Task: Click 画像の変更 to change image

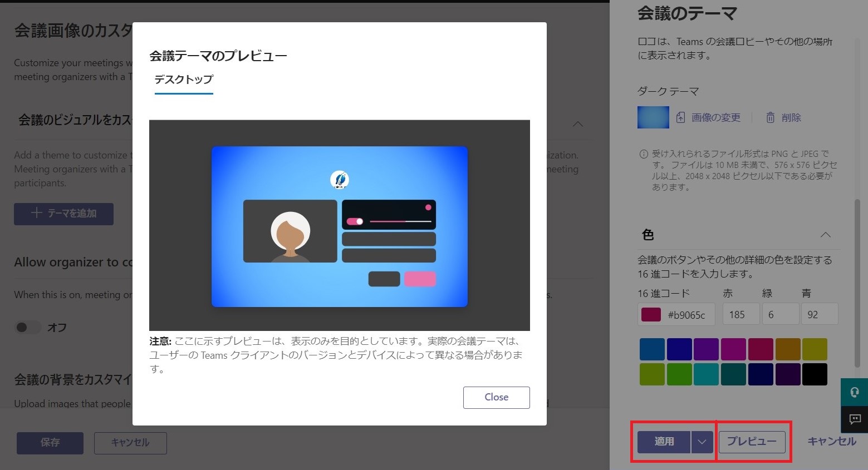Action: click(x=715, y=117)
